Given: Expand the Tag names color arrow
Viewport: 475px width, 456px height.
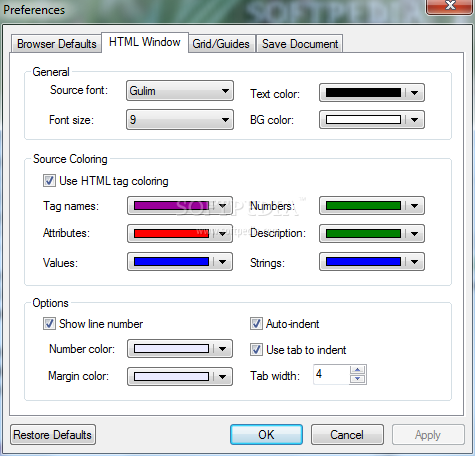Looking at the screenshot, I should [223, 206].
